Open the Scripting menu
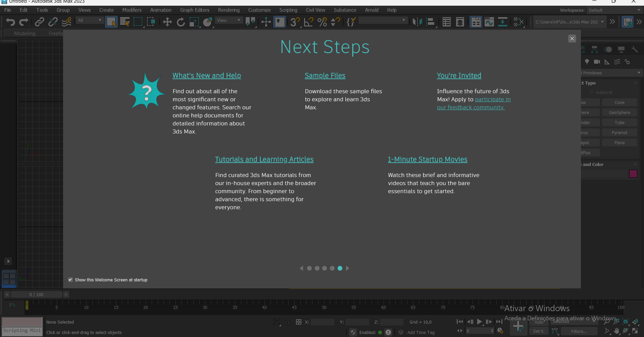Screen dimensions: 644x337 [x=288, y=10]
